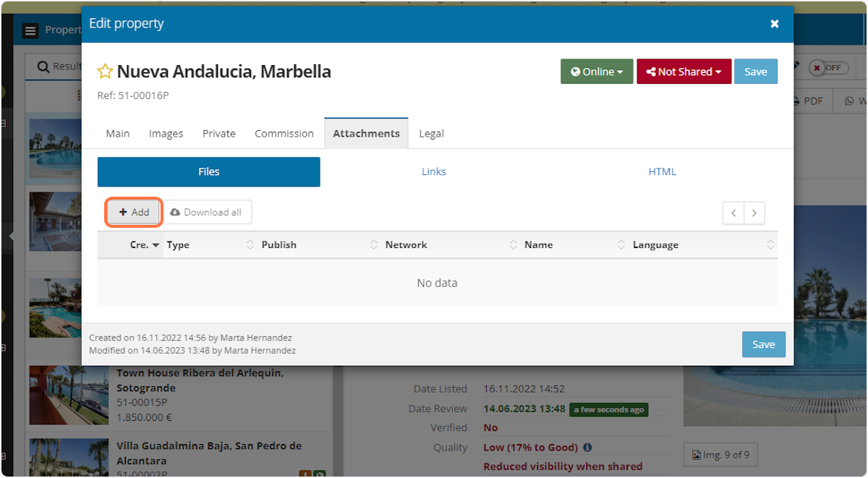Click the info icon beside Quality
Screen dimensions: 868x478
[x=587, y=448]
